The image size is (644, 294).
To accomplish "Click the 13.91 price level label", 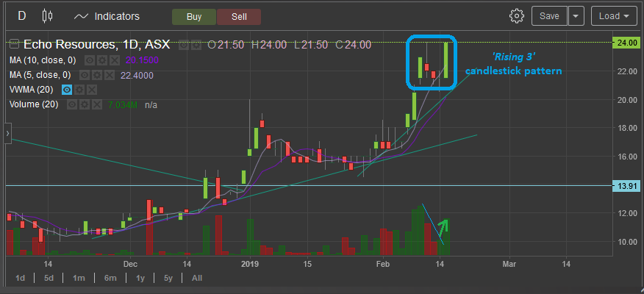I will pos(626,186).
